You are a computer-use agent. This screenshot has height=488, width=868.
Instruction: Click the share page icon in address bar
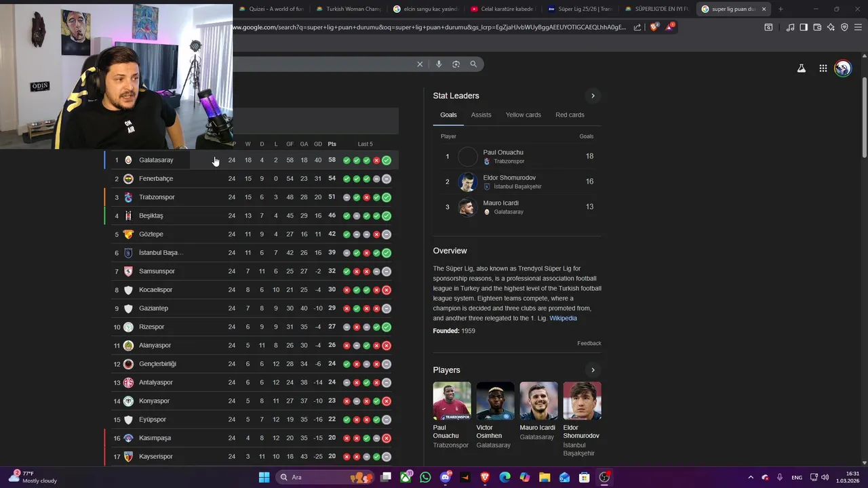pos(637,27)
